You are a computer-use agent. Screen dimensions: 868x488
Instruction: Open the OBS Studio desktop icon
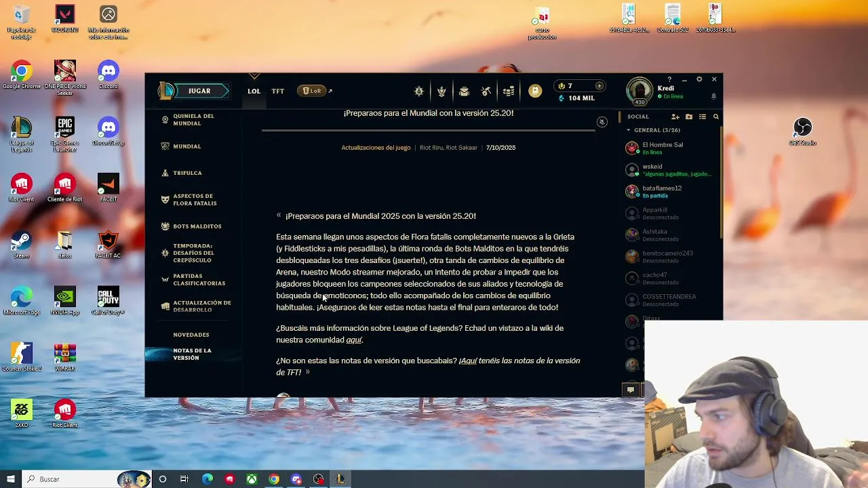802,131
